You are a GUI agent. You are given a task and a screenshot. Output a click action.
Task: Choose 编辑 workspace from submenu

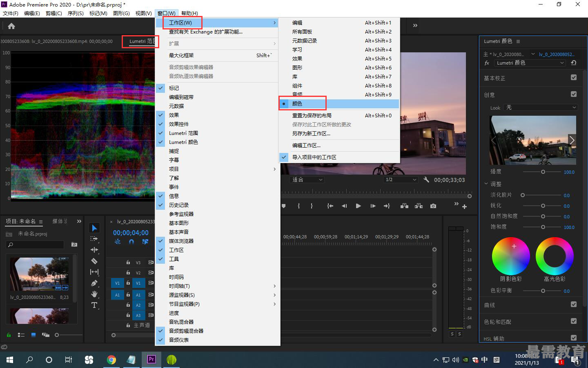tap(339, 22)
